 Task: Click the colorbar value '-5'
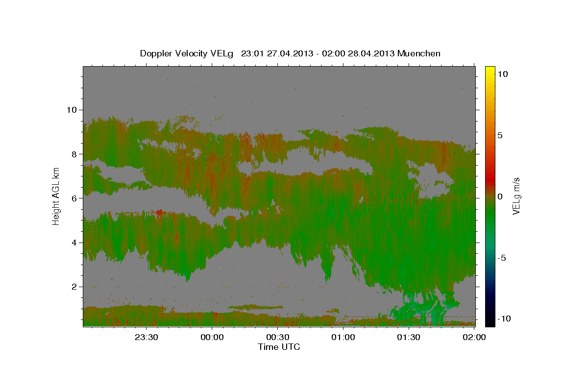click(x=502, y=258)
